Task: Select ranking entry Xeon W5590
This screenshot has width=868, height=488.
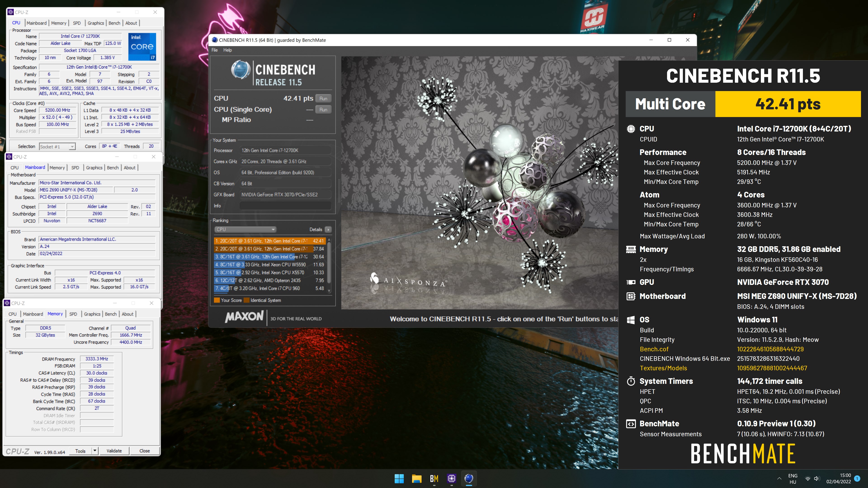Action: [269, 264]
